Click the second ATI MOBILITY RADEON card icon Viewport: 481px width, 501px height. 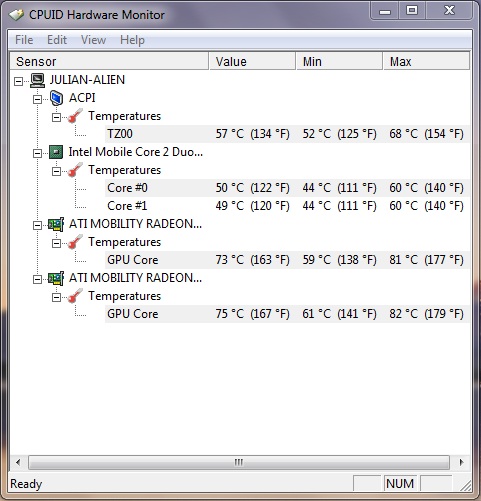point(56,278)
